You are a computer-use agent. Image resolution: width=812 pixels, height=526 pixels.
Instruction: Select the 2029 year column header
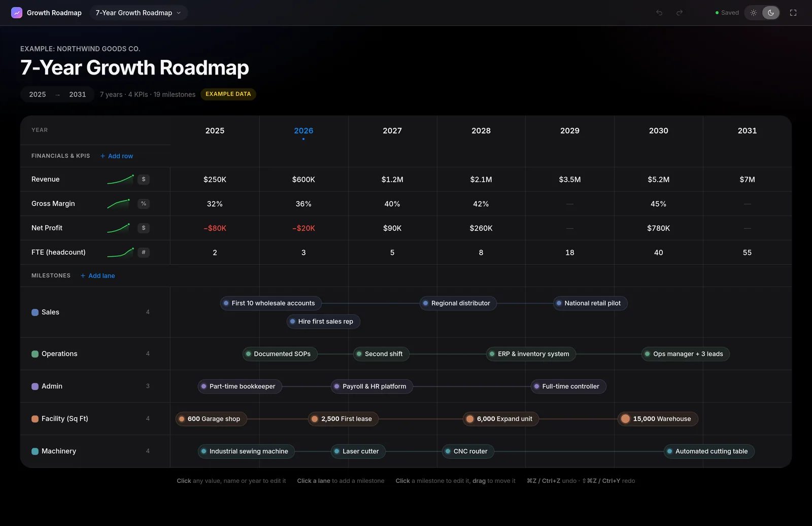[570, 130]
